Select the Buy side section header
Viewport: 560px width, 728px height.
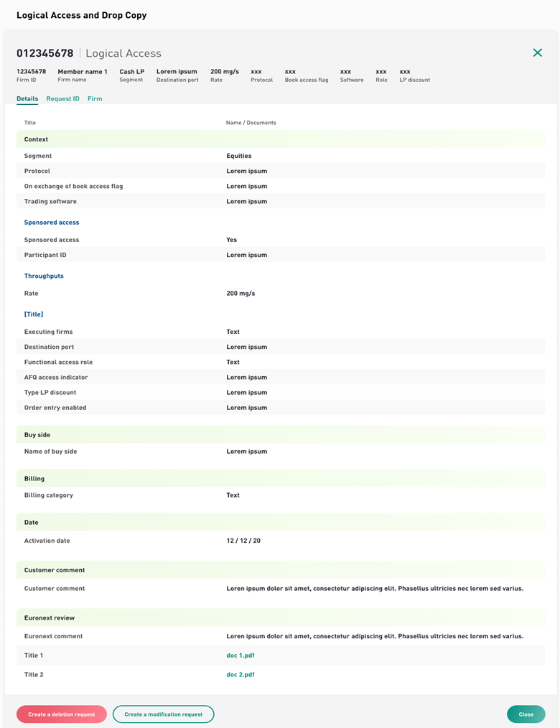coord(281,434)
